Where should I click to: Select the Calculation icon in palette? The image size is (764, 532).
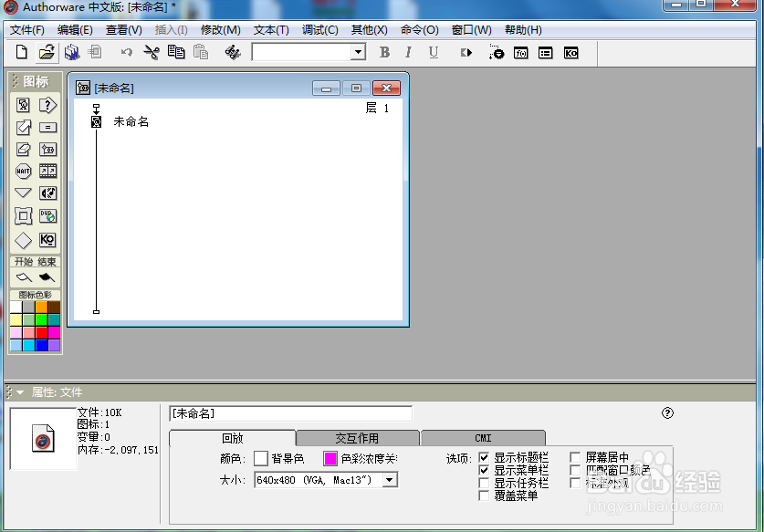pos(47,127)
